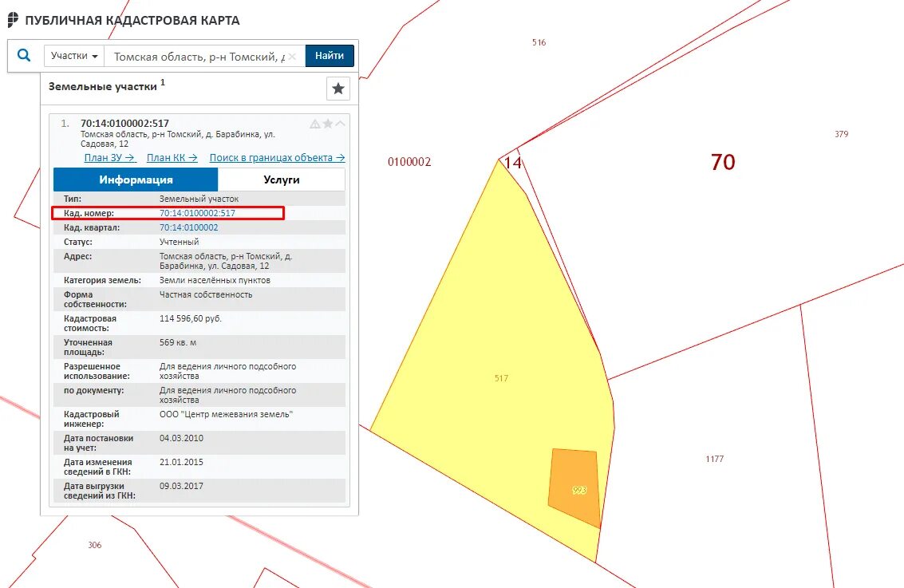Open the План КК link
The image size is (904, 588).
(172, 157)
